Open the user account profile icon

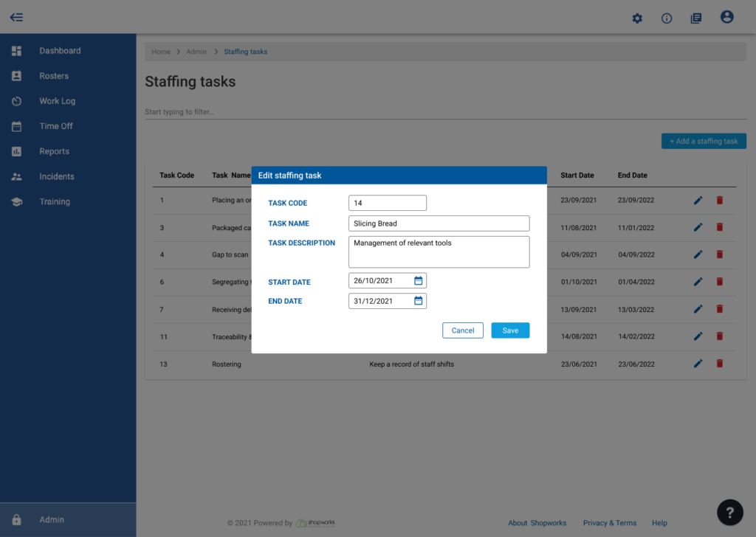727,17
